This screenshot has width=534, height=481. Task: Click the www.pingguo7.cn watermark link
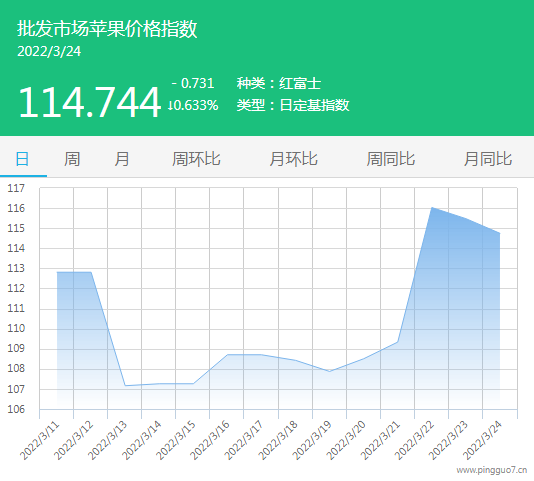(x=491, y=470)
